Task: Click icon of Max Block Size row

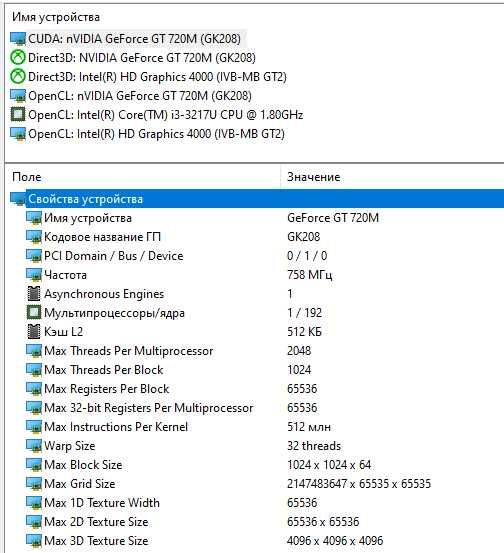Action: (34, 465)
